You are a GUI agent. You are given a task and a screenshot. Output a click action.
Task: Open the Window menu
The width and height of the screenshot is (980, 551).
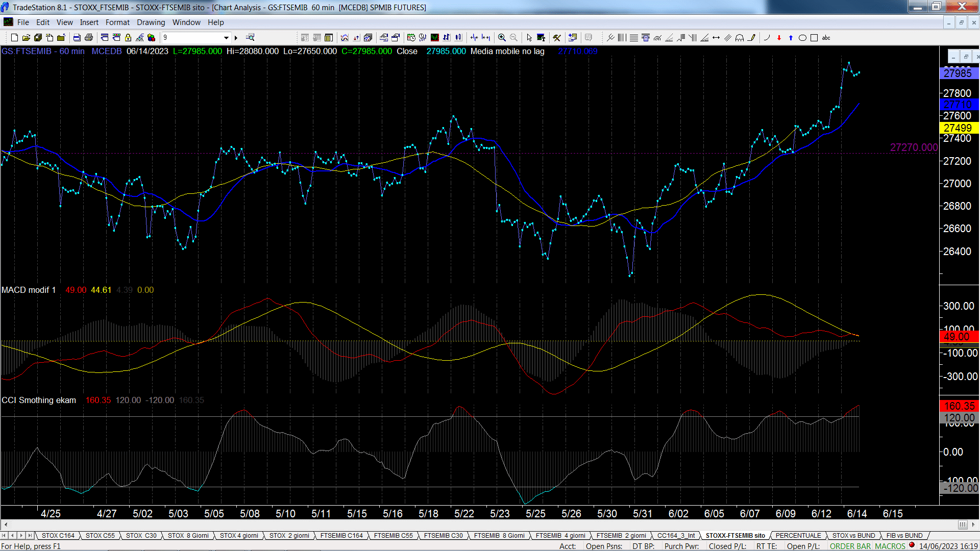tap(186, 22)
